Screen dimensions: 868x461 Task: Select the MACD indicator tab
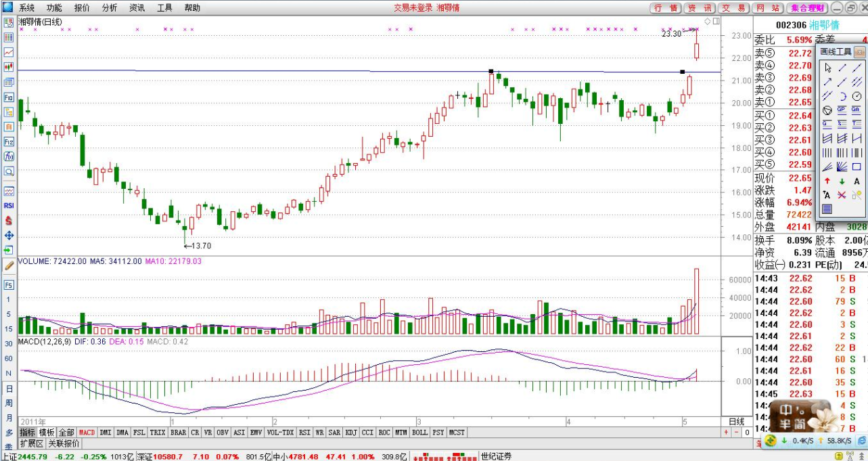coord(87,432)
